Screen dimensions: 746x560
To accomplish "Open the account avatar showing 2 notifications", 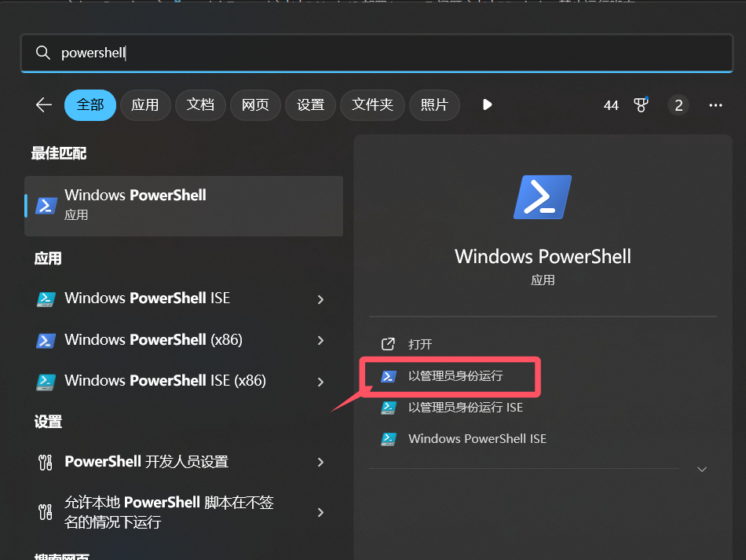I will click(x=678, y=104).
